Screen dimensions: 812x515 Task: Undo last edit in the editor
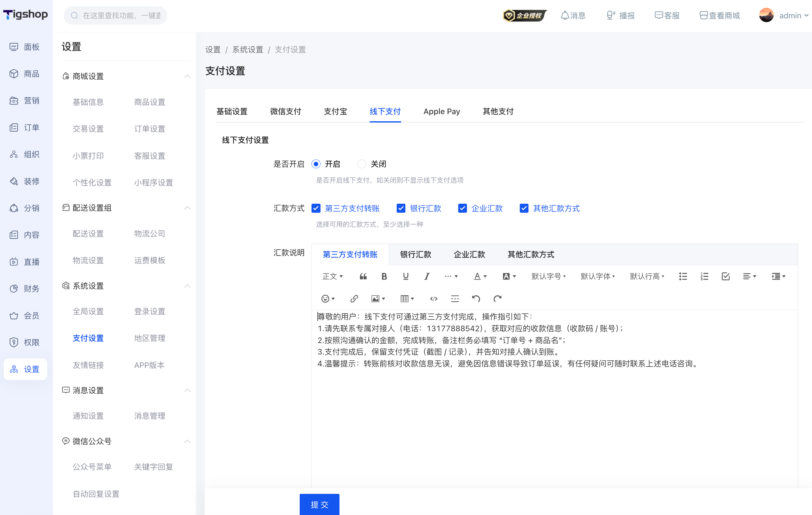476,299
